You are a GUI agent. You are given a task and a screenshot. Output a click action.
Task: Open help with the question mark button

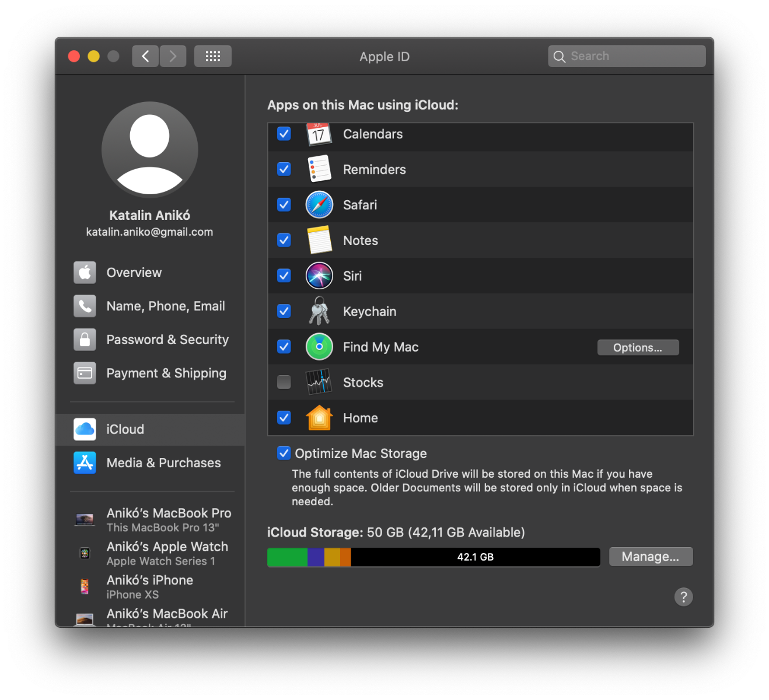(x=683, y=597)
